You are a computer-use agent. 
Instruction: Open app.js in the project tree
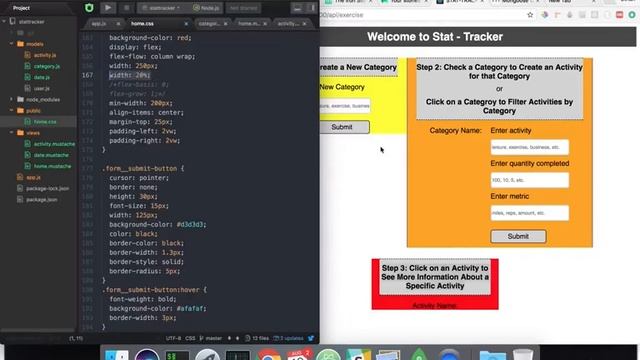33,177
